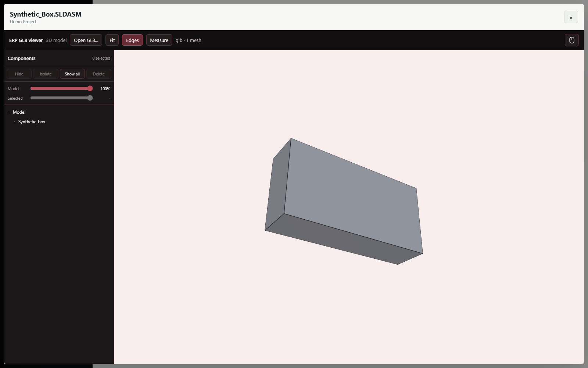Click Show all components
Image resolution: width=588 pixels, height=368 pixels.
72,74
